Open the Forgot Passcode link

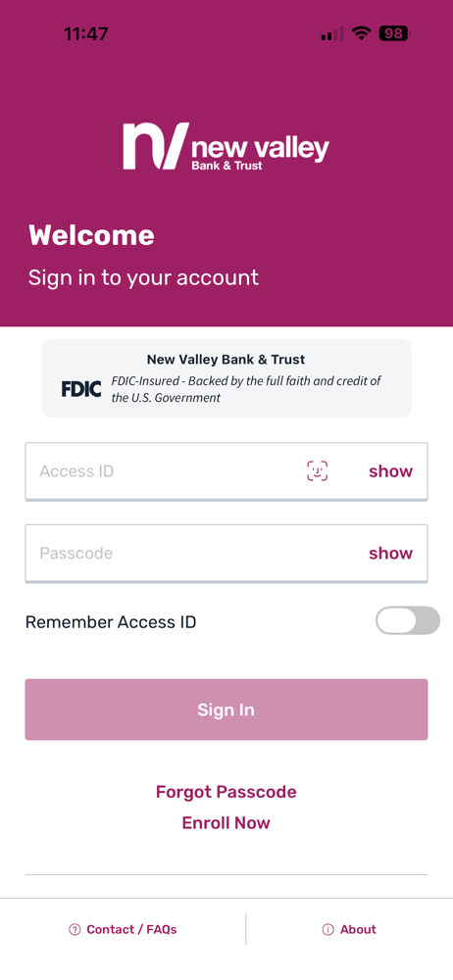click(x=226, y=792)
